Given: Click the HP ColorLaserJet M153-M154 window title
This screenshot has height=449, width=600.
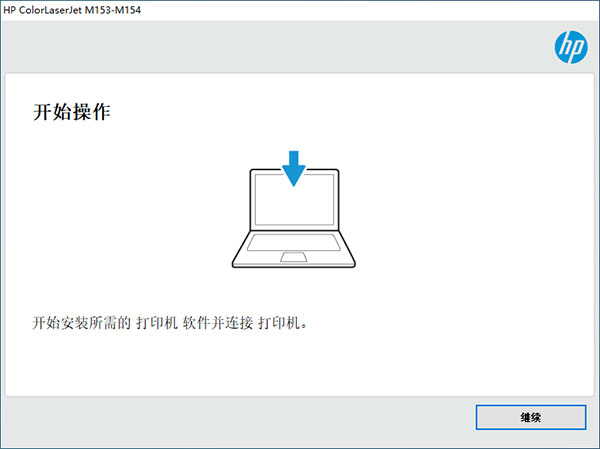Looking at the screenshot, I should [x=72, y=10].
